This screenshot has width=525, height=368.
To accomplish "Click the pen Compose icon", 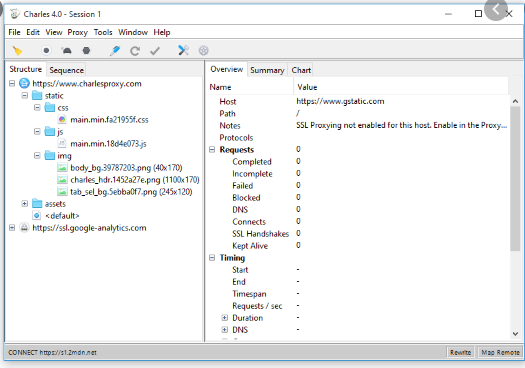I will click(115, 51).
